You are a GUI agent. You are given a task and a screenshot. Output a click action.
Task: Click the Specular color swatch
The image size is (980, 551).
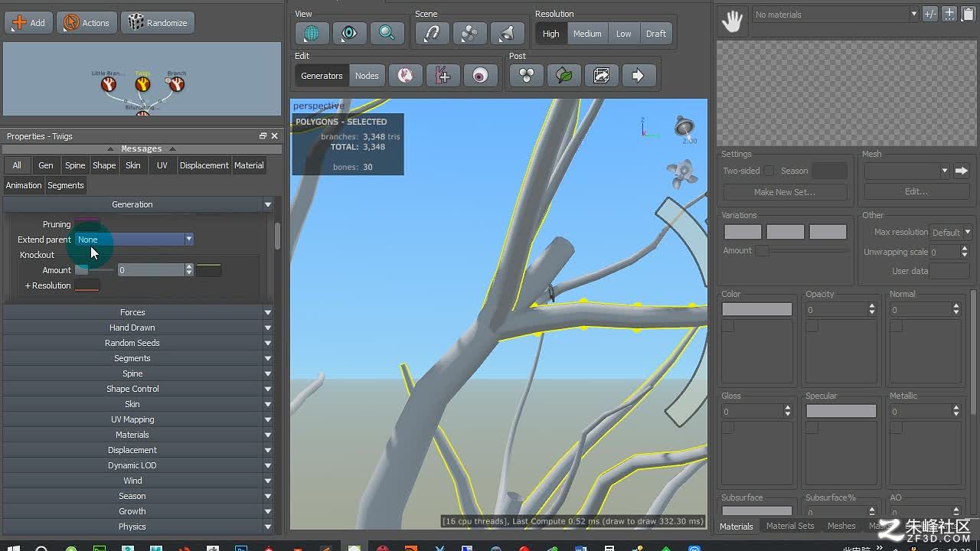pos(841,411)
